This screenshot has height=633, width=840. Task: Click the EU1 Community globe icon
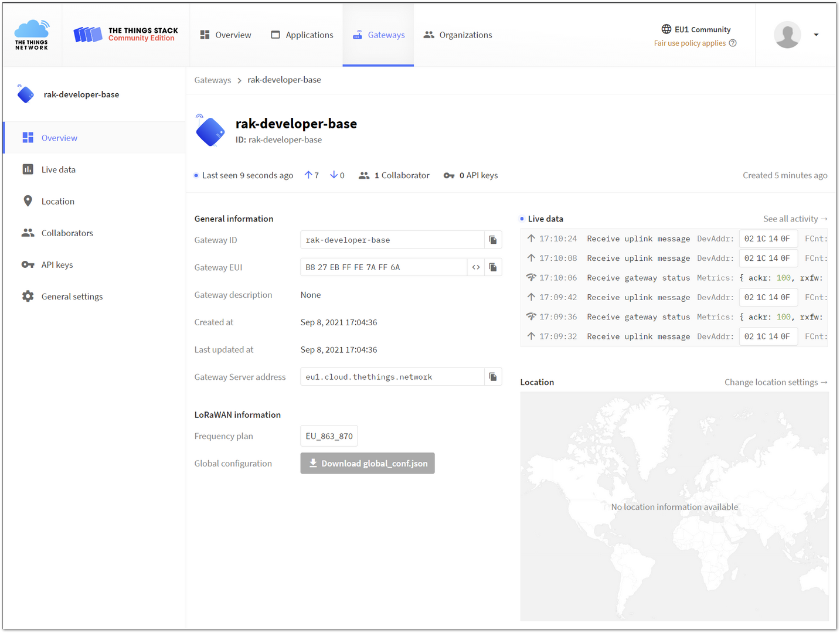tap(666, 29)
